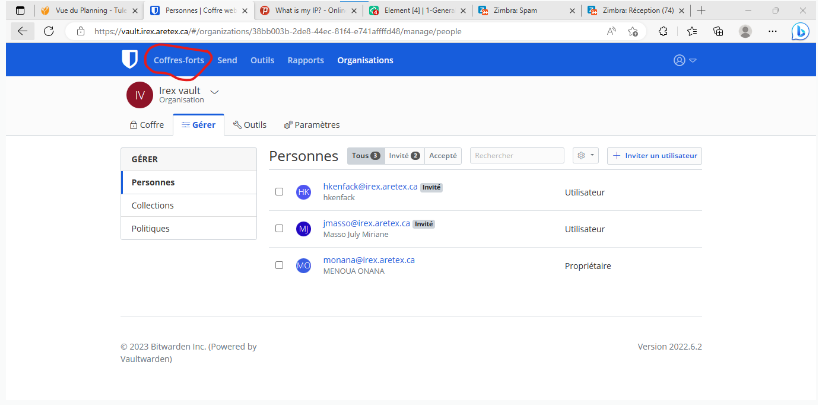Click the Rechercher search field
The image size is (818, 405).
point(517,156)
